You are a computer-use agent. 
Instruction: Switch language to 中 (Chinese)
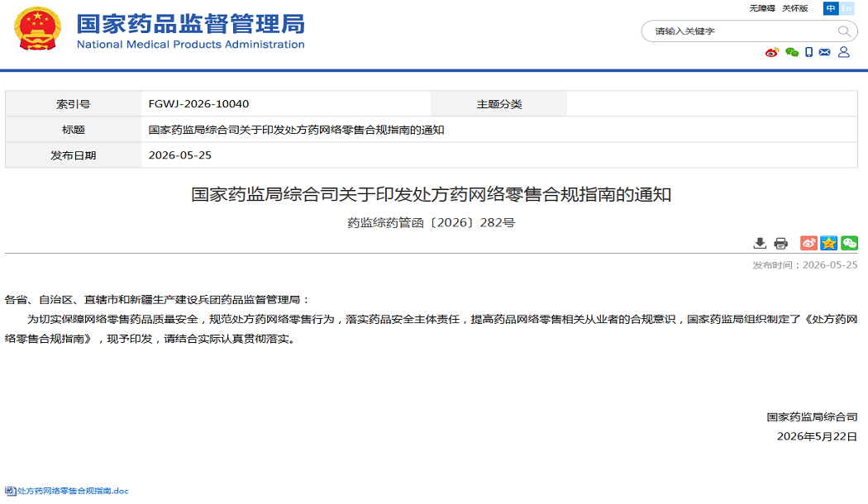(830, 8)
